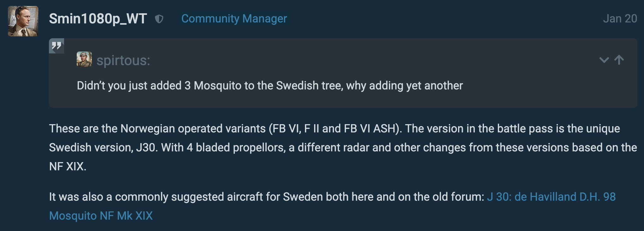The height and width of the screenshot is (231, 644).
Task: Open the J 30: de Havilland D.H. 98 link
Action: 551,197
